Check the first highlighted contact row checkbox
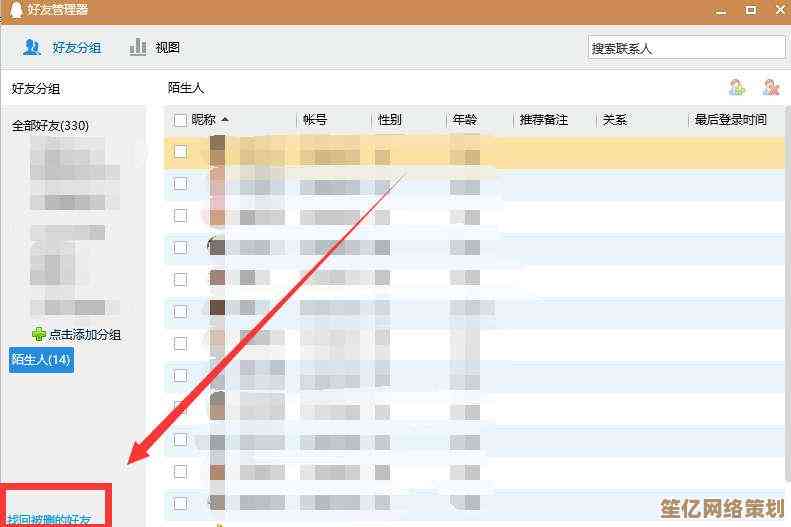 180,152
